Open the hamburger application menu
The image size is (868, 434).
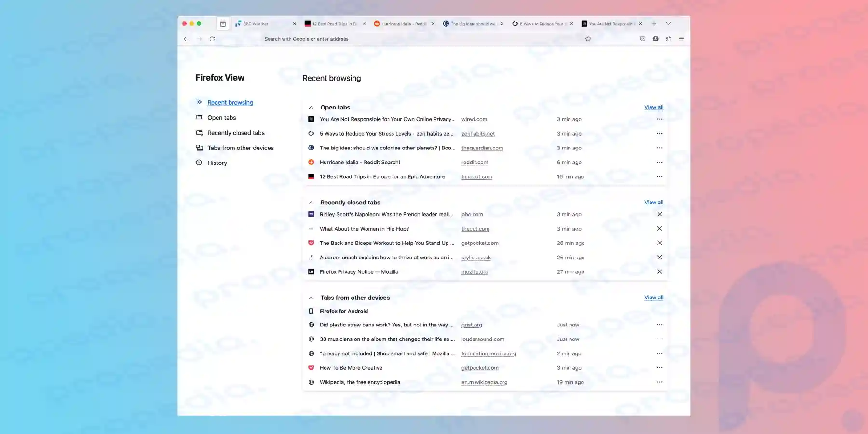click(681, 39)
